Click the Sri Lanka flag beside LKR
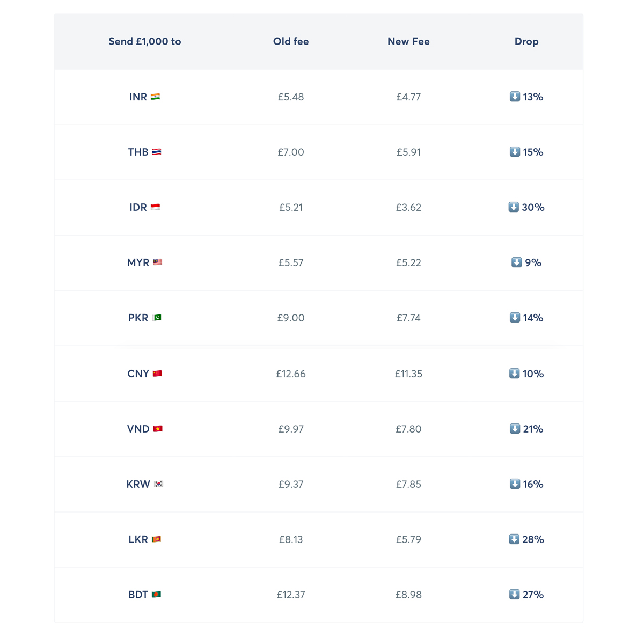The width and height of the screenshot is (644, 644). pos(156,539)
